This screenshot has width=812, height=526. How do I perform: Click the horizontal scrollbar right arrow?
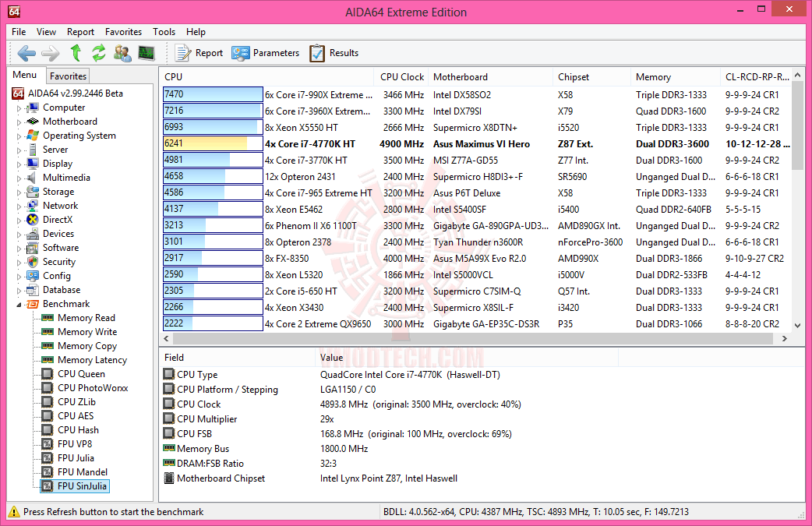pos(784,338)
